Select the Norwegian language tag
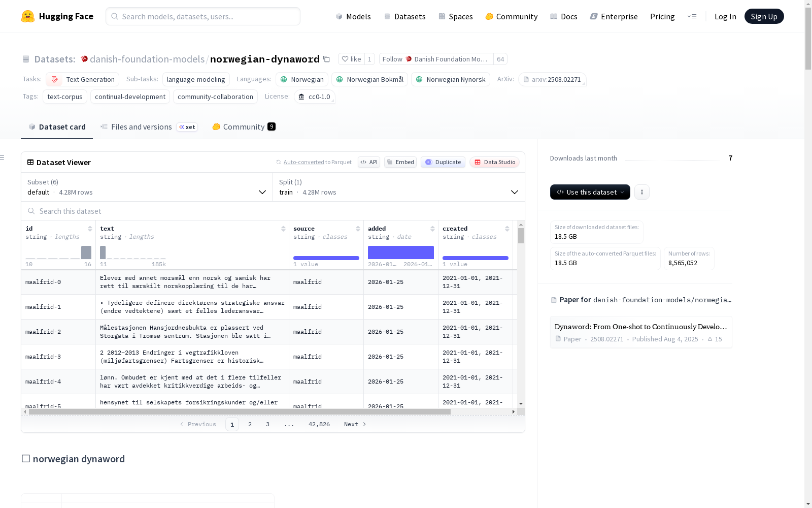 click(302, 79)
